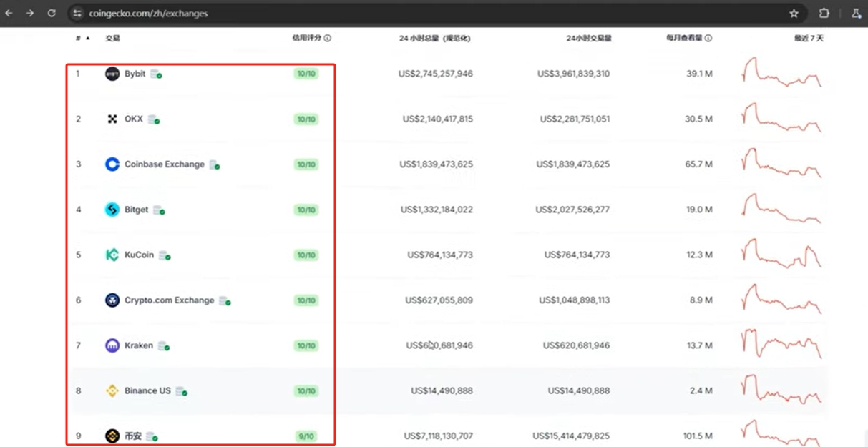
Task: Click Coinbase monthly visits 65.7 M
Action: coord(698,164)
